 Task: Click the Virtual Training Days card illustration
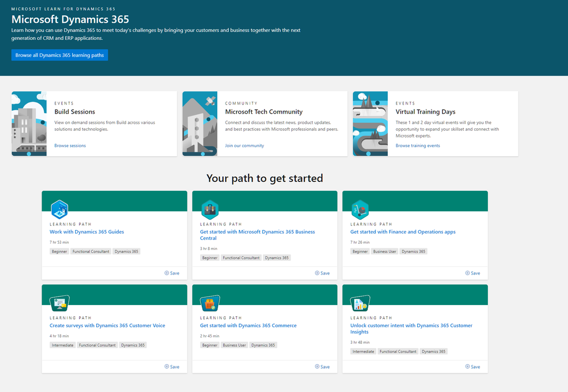(370, 124)
